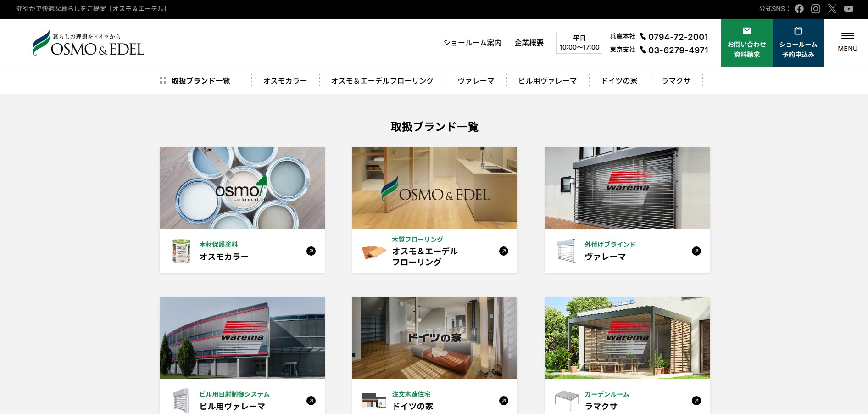Click お問い合わせ 資料請求 green button
The image size is (868, 414).
(747, 43)
